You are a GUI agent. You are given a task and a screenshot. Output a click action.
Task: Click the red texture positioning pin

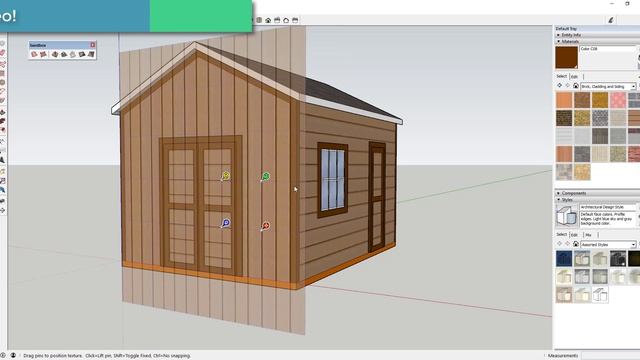265,226
